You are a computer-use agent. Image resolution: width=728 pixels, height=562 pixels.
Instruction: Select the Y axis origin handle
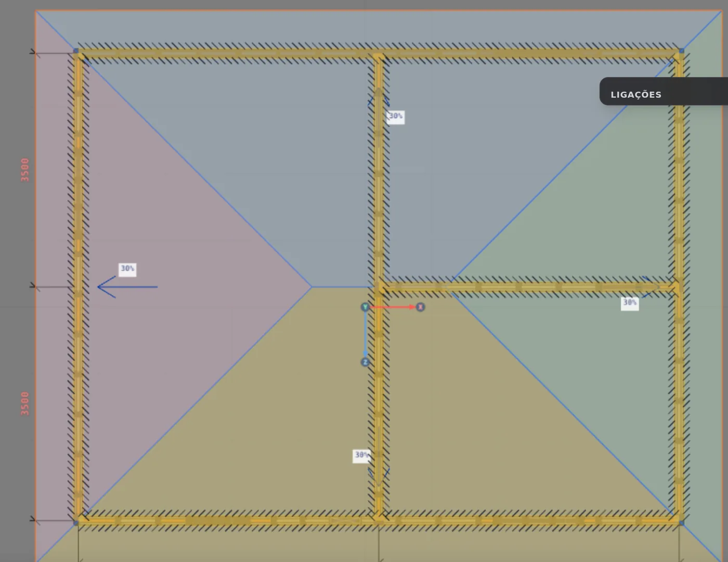[365, 307]
